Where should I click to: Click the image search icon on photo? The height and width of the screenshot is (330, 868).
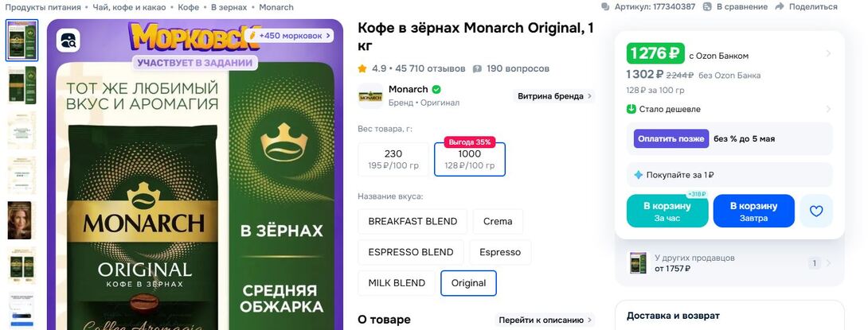[68, 41]
